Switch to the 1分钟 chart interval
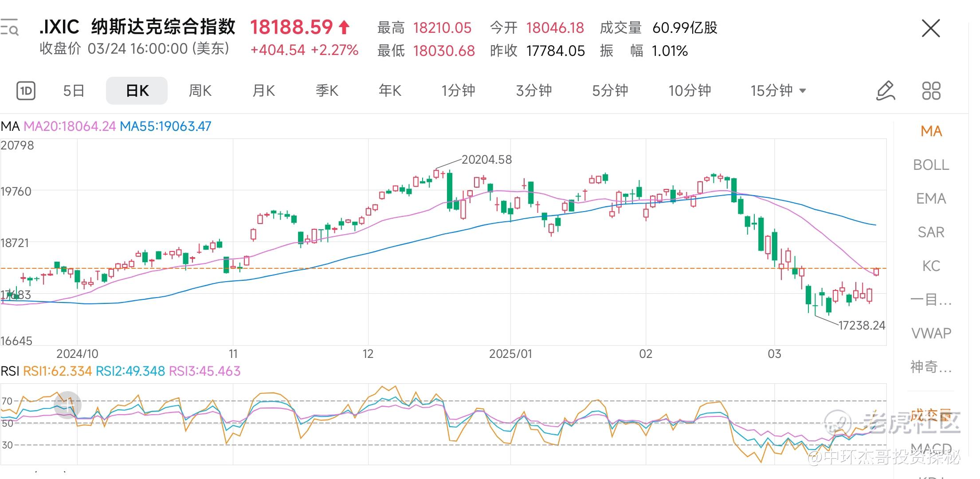The height and width of the screenshot is (479, 980). coord(458,91)
